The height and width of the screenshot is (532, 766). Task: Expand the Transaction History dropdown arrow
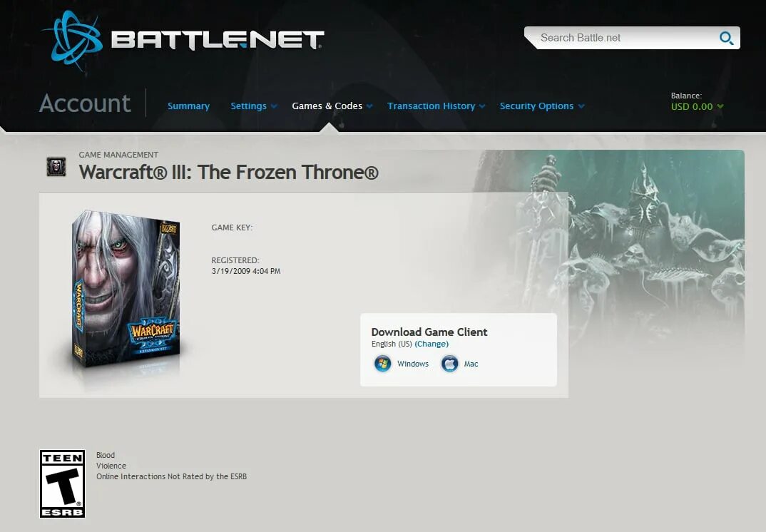tap(482, 106)
